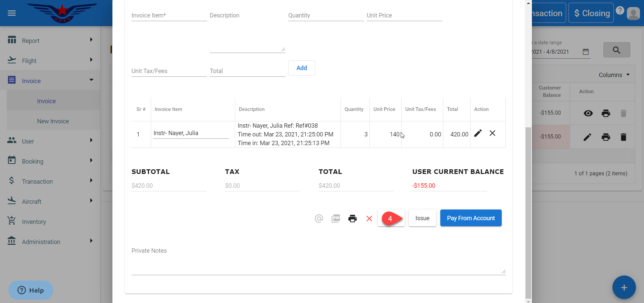Click the calendar date range icon
This screenshot has height=303, width=644.
(x=586, y=52)
